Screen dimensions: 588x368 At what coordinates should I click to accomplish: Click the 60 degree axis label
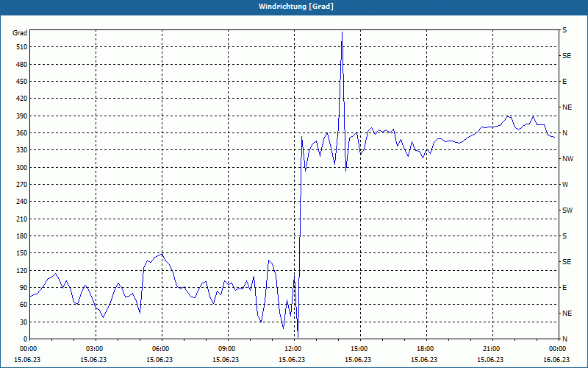tap(24, 305)
